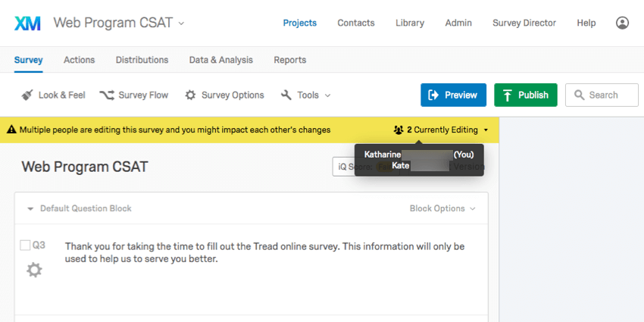Image resolution: width=644 pixels, height=322 pixels.
Task: Open Survey Options
Action: (x=224, y=95)
